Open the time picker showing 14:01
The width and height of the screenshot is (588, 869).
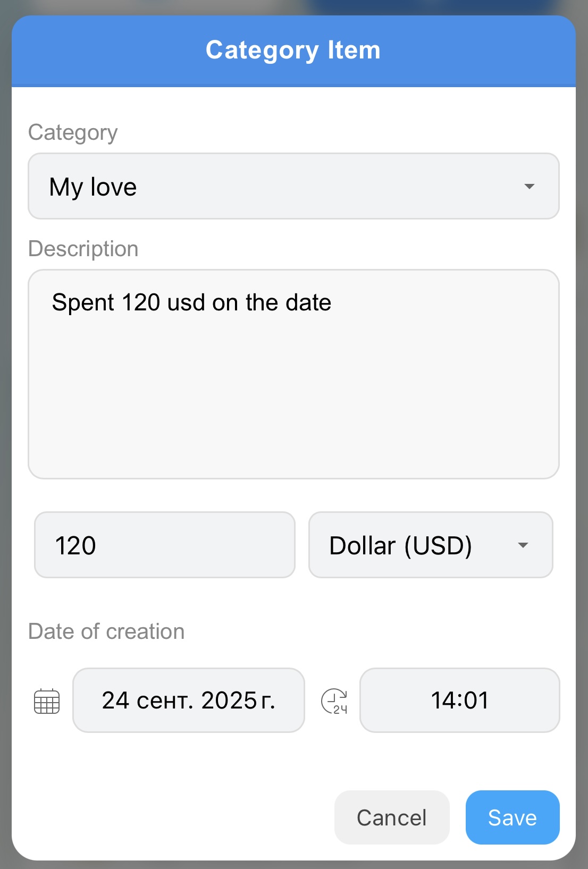tap(460, 701)
